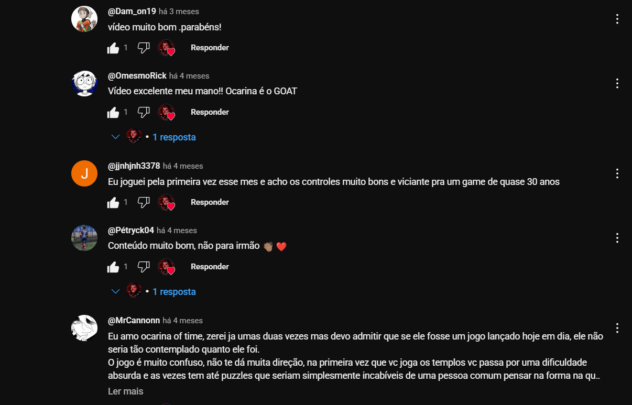The image size is (632, 405).
Task: Dislike the comment from @jjnhjnh3378
Action: coord(143,202)
